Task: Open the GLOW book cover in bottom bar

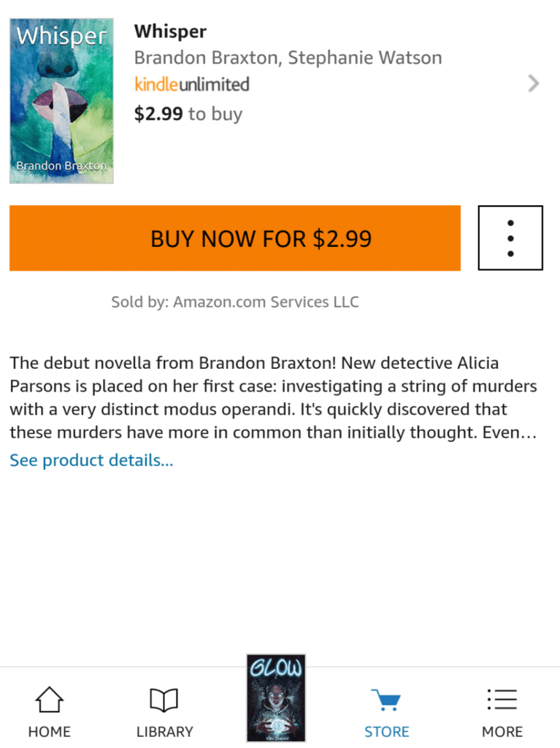Action: tap(276, 698)
